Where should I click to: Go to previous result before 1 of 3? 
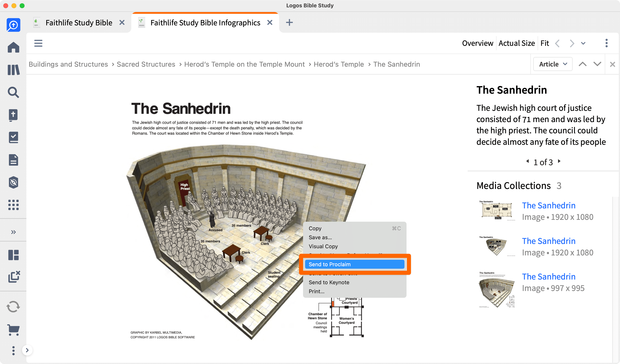527,161
